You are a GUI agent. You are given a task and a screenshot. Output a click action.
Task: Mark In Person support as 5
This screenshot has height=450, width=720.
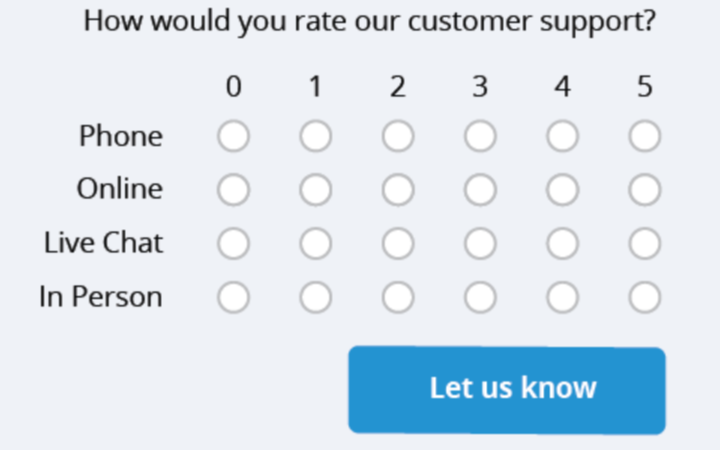pos(645,296)
